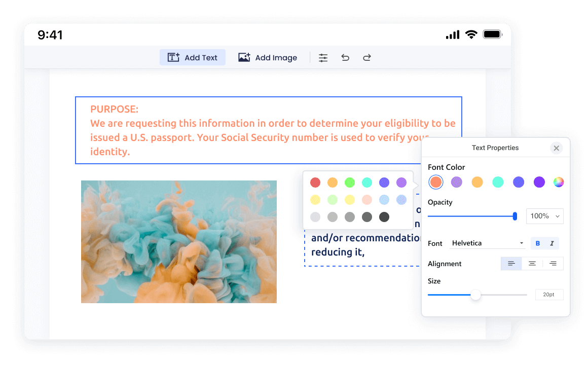Choose the teal font color swatch
Viewport: 588px width, 365px height.
tap(498, 182)
